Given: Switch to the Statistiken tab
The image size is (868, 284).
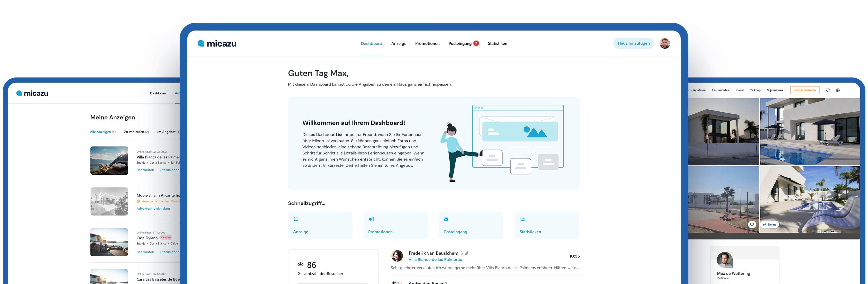Looking at the screenshot, I should 497,43.
